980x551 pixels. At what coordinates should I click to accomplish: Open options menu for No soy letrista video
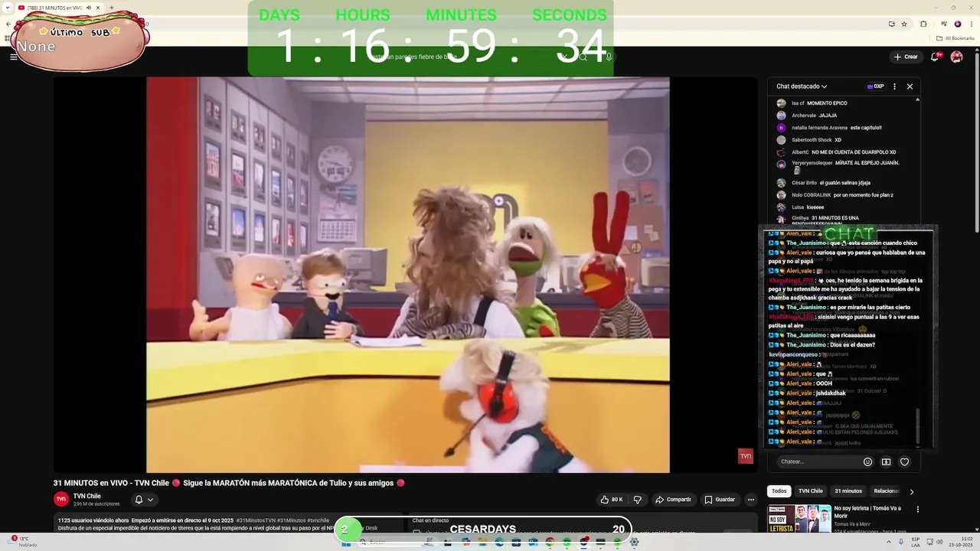tap(917, 510)
